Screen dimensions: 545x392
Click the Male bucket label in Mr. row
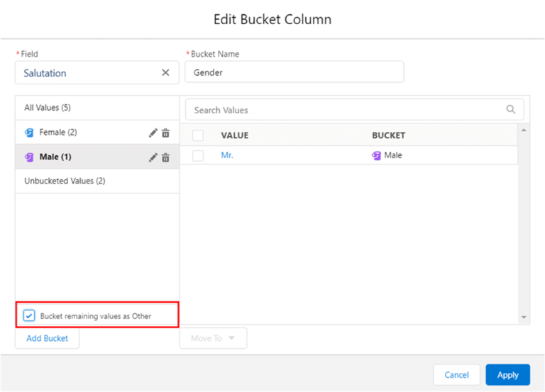393,155
